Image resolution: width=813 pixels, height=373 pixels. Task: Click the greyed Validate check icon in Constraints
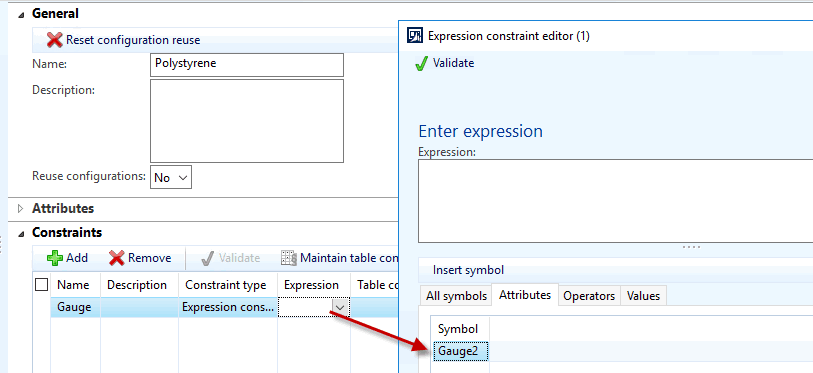coord(207,258)
